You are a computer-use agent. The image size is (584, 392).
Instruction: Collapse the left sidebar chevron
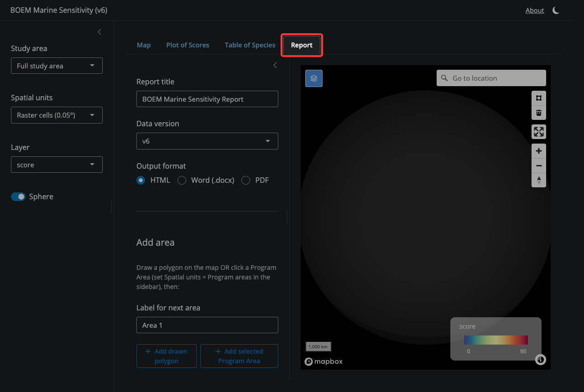tap(99, 32)
